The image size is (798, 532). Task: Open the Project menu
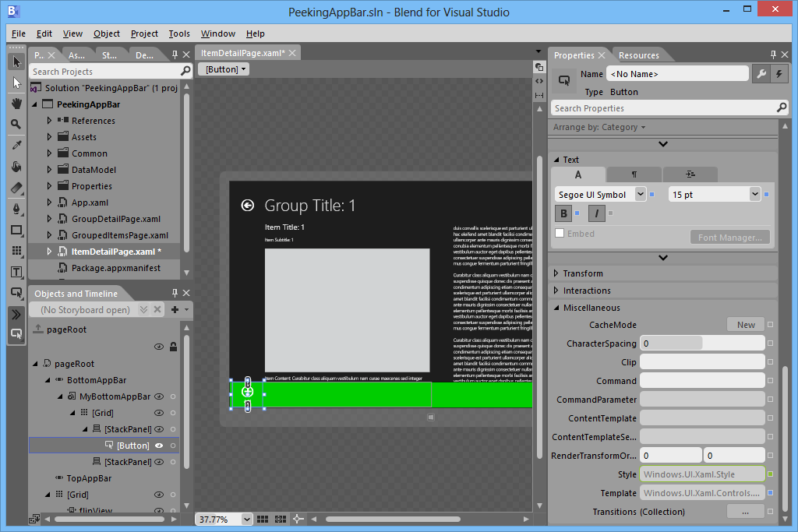(144, 33)
